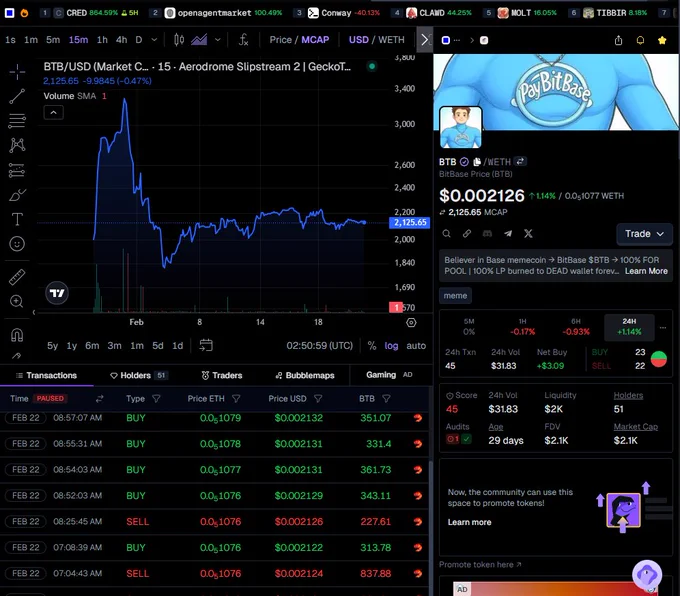This screenshot has width=680, height=596.
Task: Select the brush drawing tool
Action: coord(17,195)
